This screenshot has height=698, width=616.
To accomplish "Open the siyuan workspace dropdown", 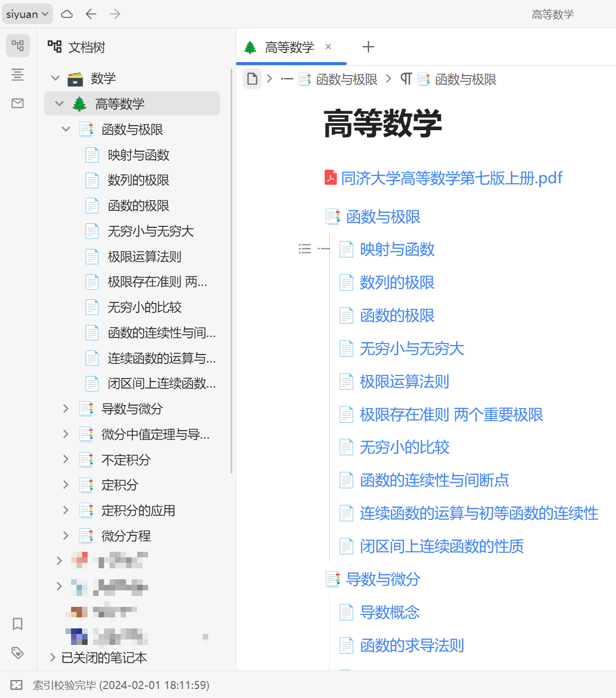I will tap(28, 14).
